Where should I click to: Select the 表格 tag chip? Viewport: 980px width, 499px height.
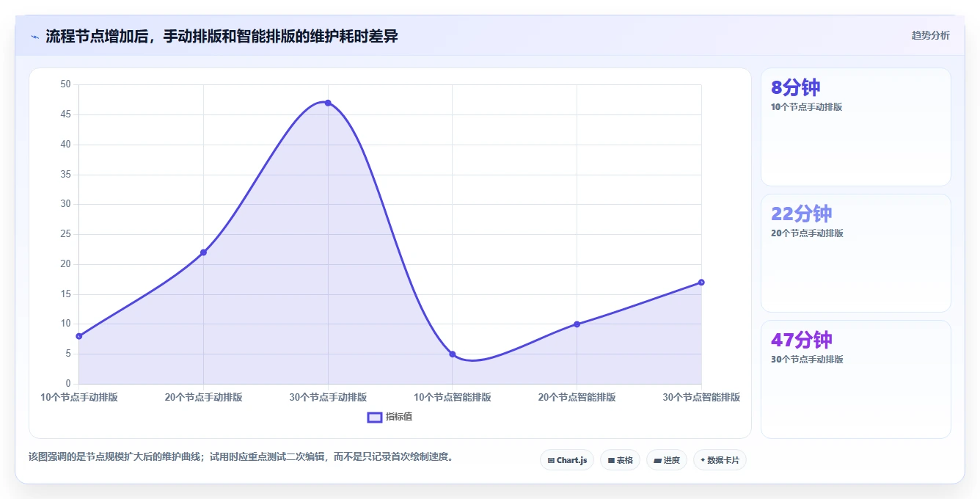pos(620,460)
